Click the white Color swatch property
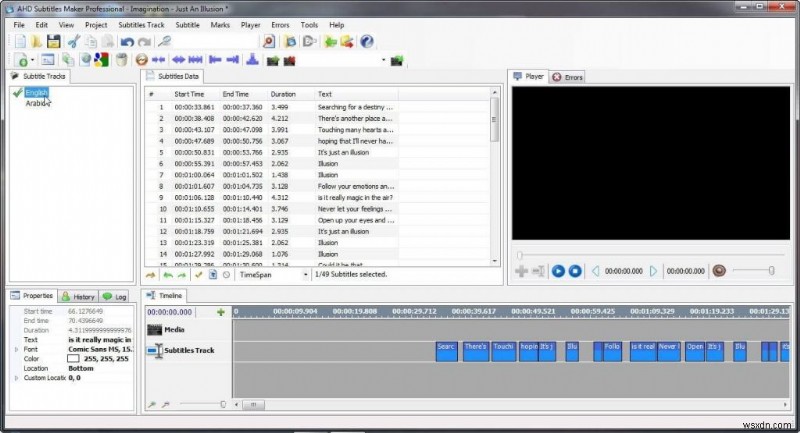 coord(73,359)
